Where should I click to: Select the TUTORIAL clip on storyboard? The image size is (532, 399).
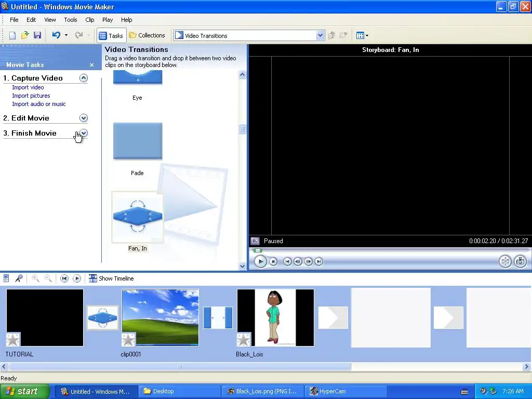pyautogui.click(x=45, y=317)
